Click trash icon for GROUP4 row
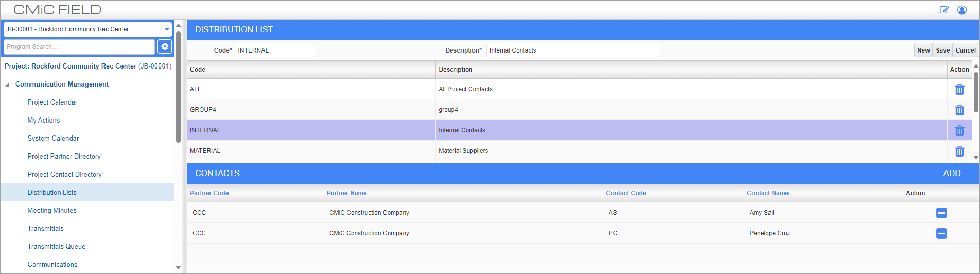The width and height of the screenshot is (980, 274). [959, 110]
